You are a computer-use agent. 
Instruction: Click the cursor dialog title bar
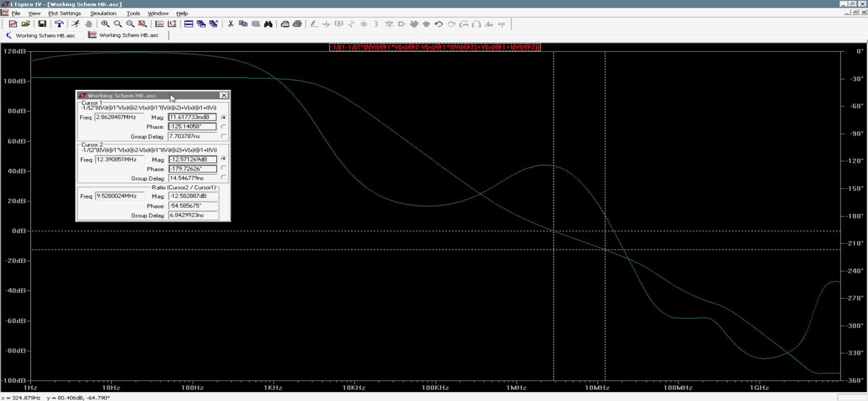point(153,95)
